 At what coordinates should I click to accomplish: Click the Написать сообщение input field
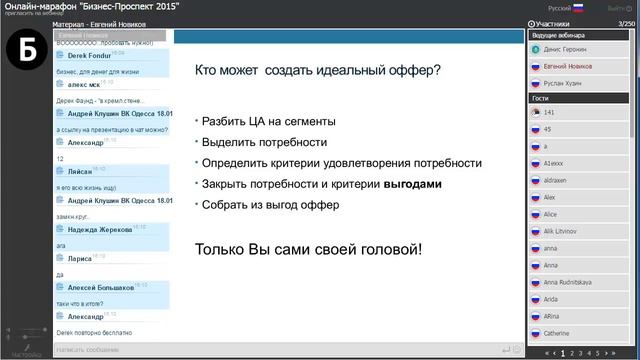click(x=278, y=349)
